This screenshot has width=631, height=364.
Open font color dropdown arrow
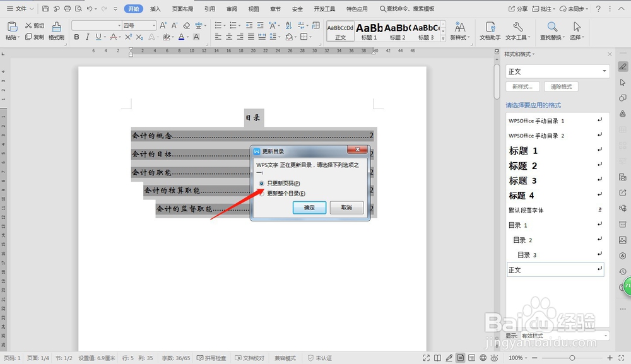coord(188,37)
